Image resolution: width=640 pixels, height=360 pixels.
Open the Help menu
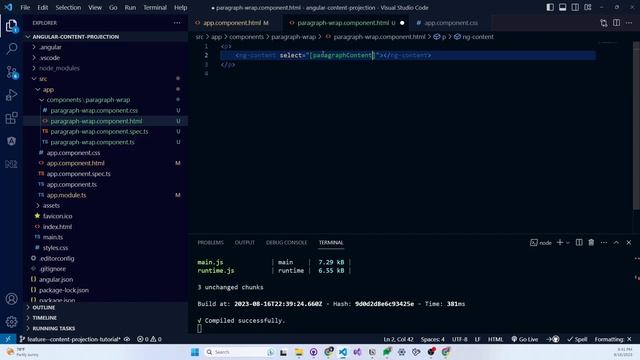(180, 7)
